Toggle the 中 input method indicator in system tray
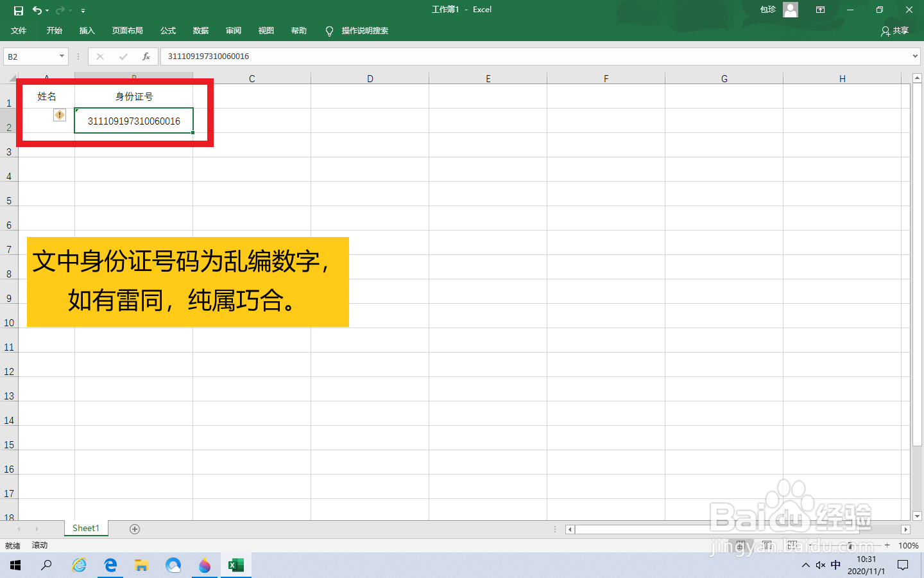924x578 pixels. (x=835, y=565)
